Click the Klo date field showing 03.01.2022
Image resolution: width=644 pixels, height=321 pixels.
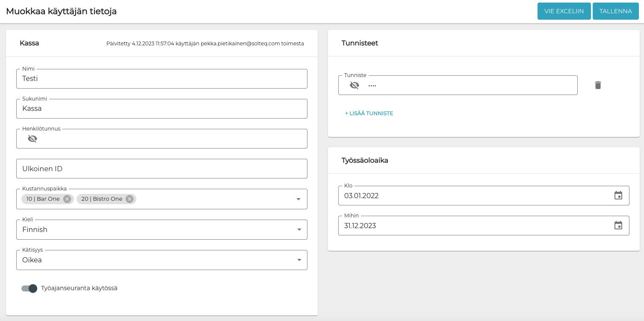[x=470, y=196]
